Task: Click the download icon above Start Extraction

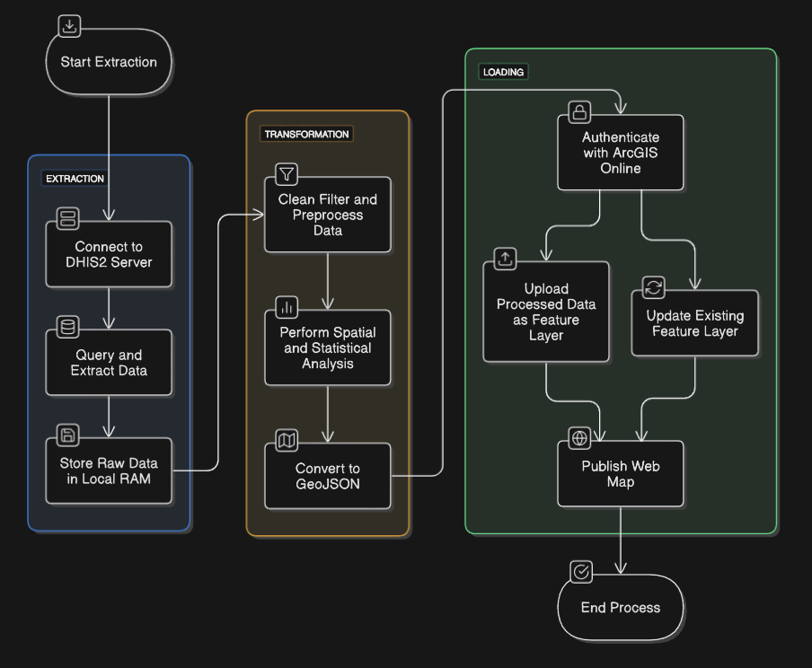Action: [69, 25]
